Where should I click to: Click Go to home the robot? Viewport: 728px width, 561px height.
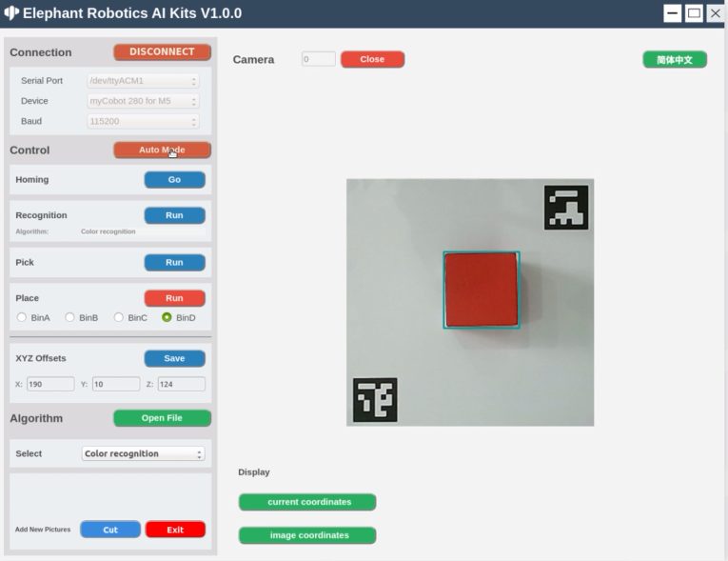coord(174,179)
